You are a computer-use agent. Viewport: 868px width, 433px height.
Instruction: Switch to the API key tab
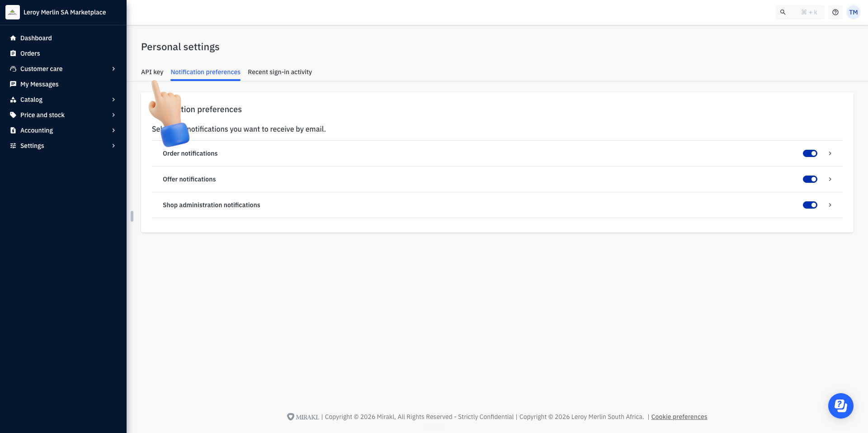(152, 72)
